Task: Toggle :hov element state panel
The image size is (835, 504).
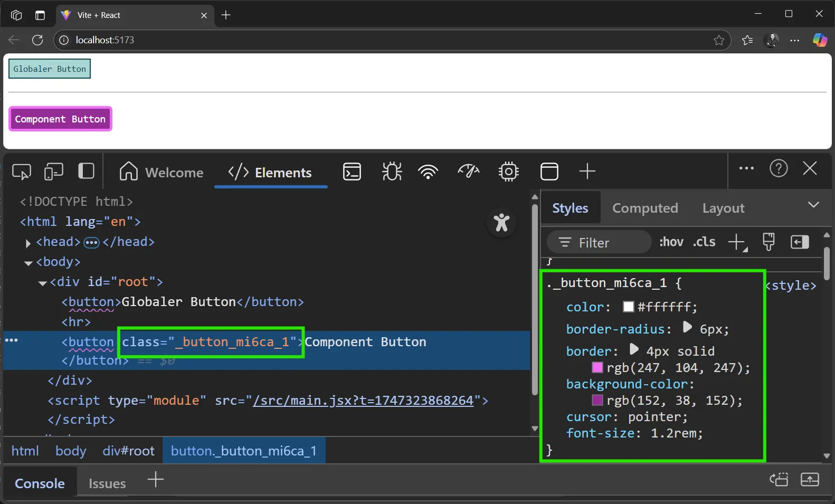Action: pyautogui.click(x=671, y=242)
